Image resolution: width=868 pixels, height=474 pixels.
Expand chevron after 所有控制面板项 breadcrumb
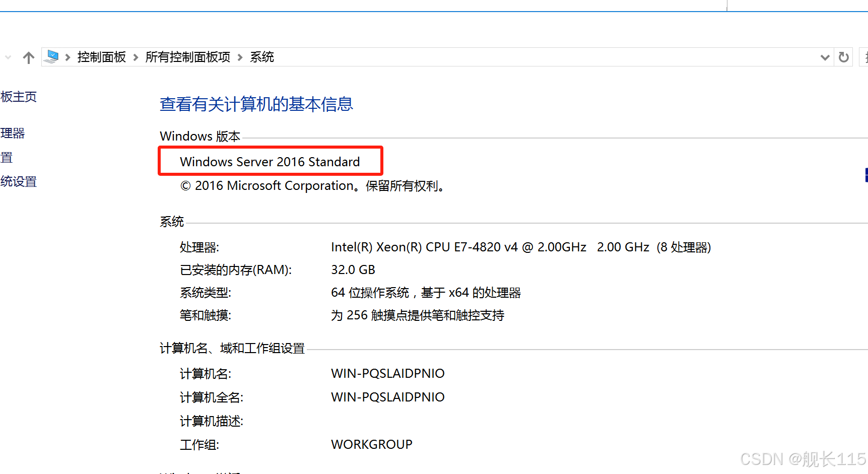[x=240, y=57]
